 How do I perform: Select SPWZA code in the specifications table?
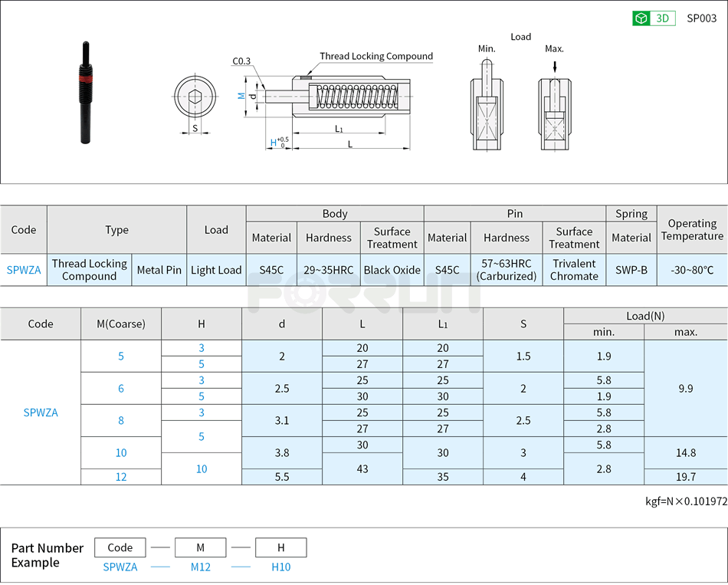pyautogui.click(x=24, y=270)
